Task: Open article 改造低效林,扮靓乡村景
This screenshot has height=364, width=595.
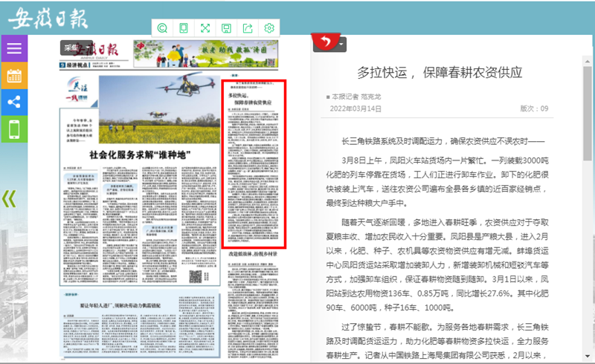Action: (253, 253)
